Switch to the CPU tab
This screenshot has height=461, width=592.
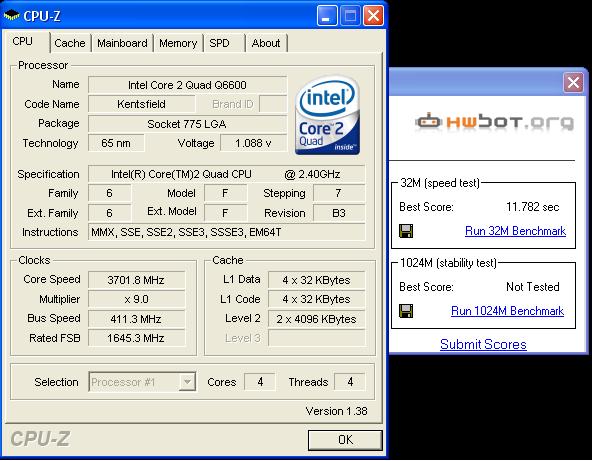[x=27, y=42]
